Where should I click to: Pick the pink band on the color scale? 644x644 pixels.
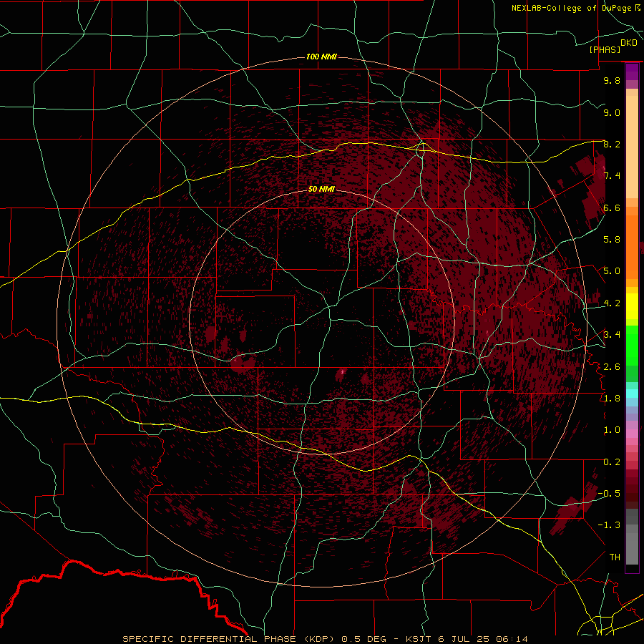pyautogui.click(x=632, y=434)
